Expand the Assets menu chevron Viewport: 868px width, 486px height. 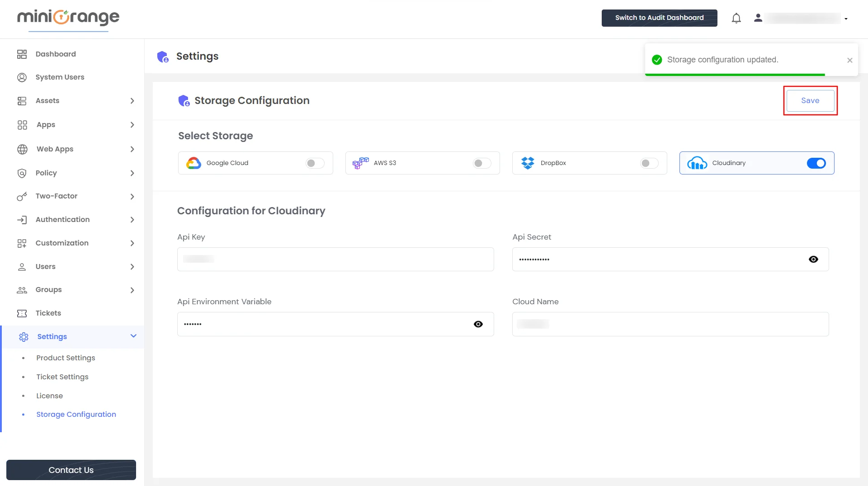click(x=132, y=101)
